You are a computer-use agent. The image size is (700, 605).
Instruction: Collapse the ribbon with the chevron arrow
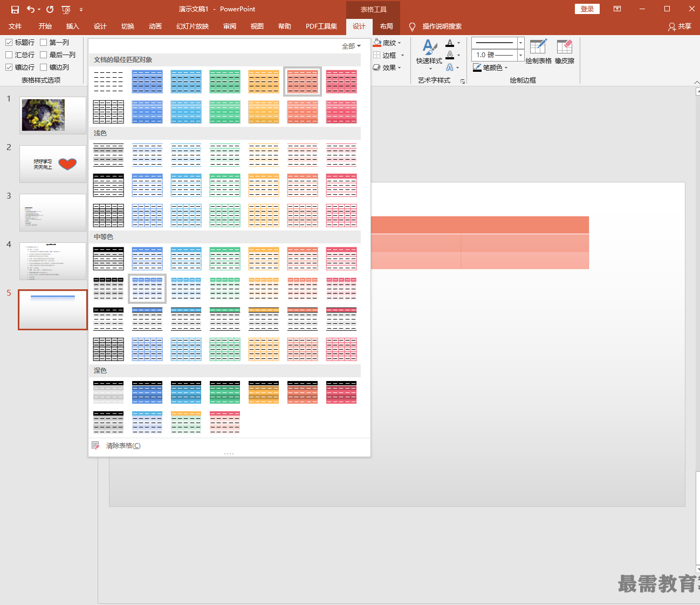(696, 82)
